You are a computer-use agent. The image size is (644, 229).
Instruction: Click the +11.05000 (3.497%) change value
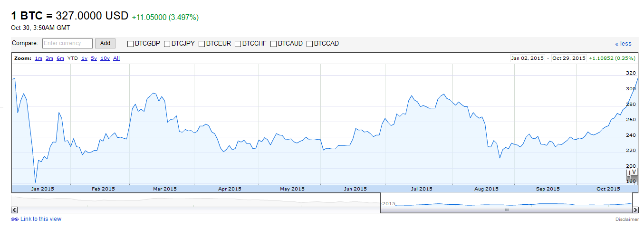165,18
